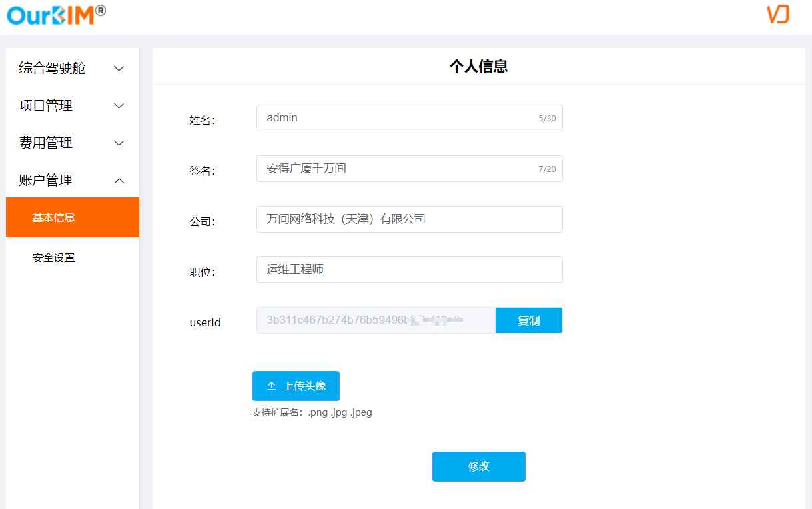Go to 安全设置 in the sidebar
Viewport: 812px width, 509px height.
pos(73,257)
